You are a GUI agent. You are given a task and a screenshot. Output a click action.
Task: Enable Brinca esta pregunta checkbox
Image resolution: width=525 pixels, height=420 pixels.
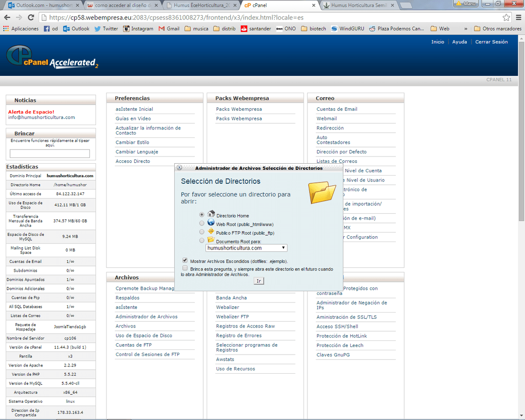coord(185,268)
